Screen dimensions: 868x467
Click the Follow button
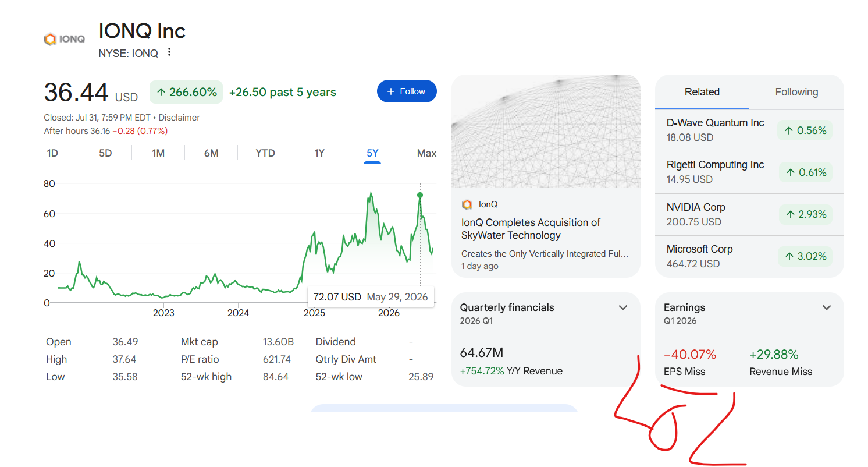coord(407,91)
